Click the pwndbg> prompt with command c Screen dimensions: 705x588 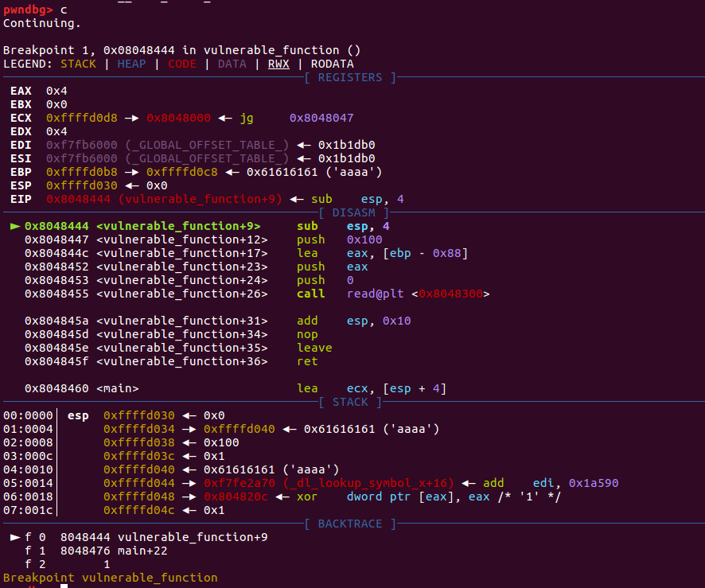35,10
